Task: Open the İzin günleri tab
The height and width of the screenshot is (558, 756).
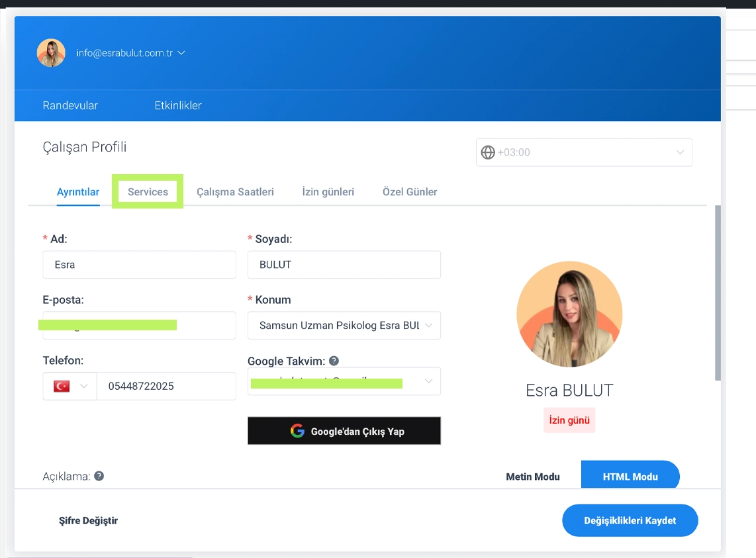Action: (x=328, y=192)
